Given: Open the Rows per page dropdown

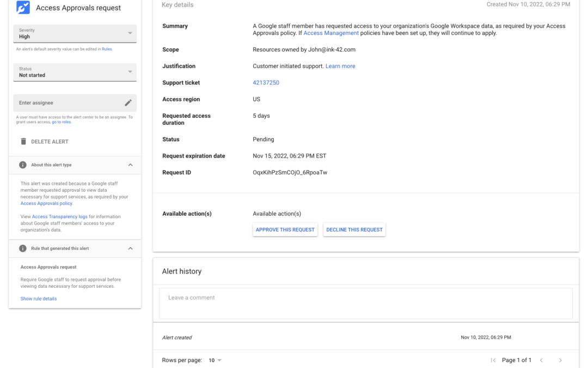Looking at the screenshot, I should [x=215, y=360].
